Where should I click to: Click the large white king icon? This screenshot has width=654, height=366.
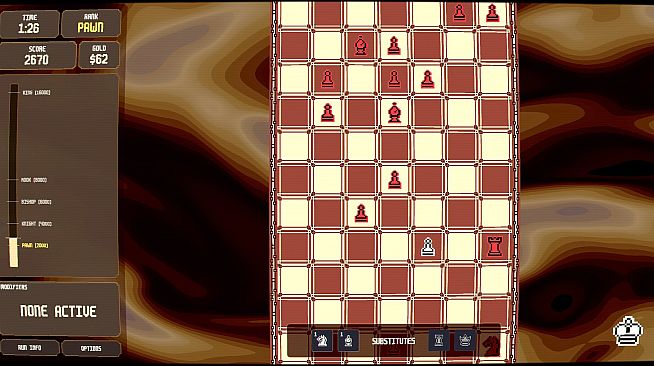point(627,331)
